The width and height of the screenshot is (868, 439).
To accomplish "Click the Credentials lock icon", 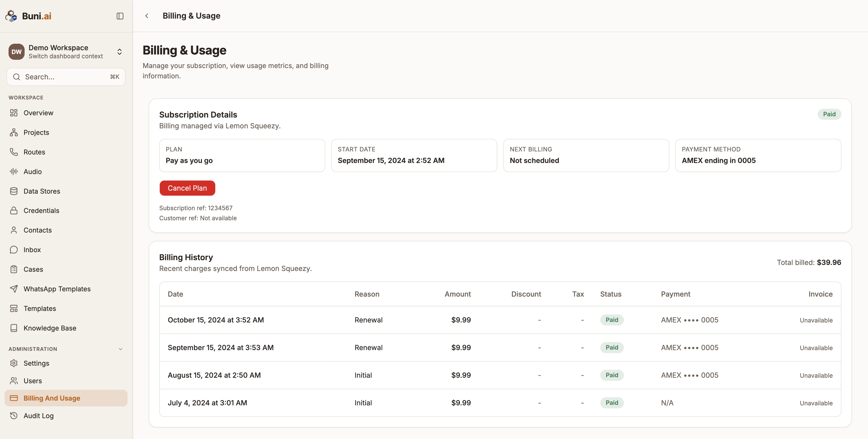I will coord(14,210).
